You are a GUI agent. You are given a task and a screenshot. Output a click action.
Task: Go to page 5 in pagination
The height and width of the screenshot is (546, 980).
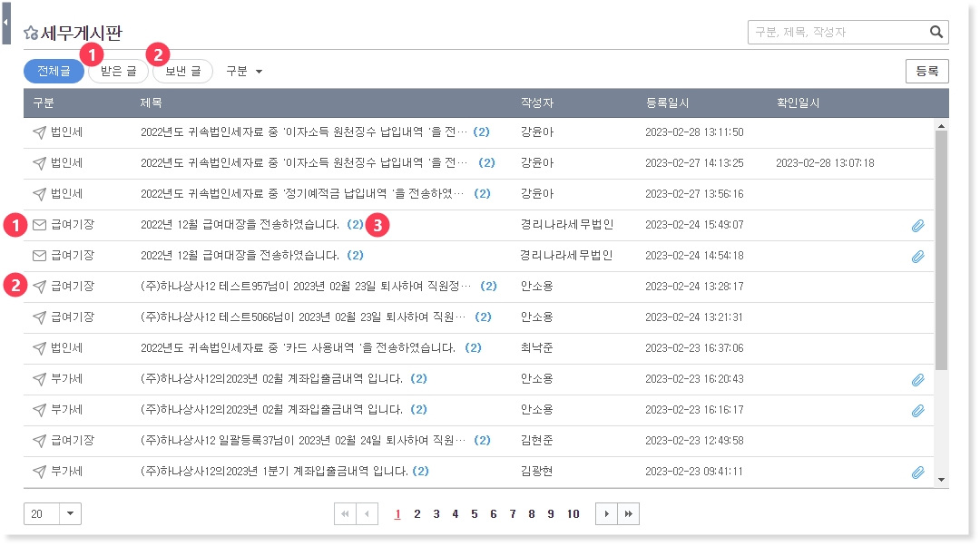(474, 514)
